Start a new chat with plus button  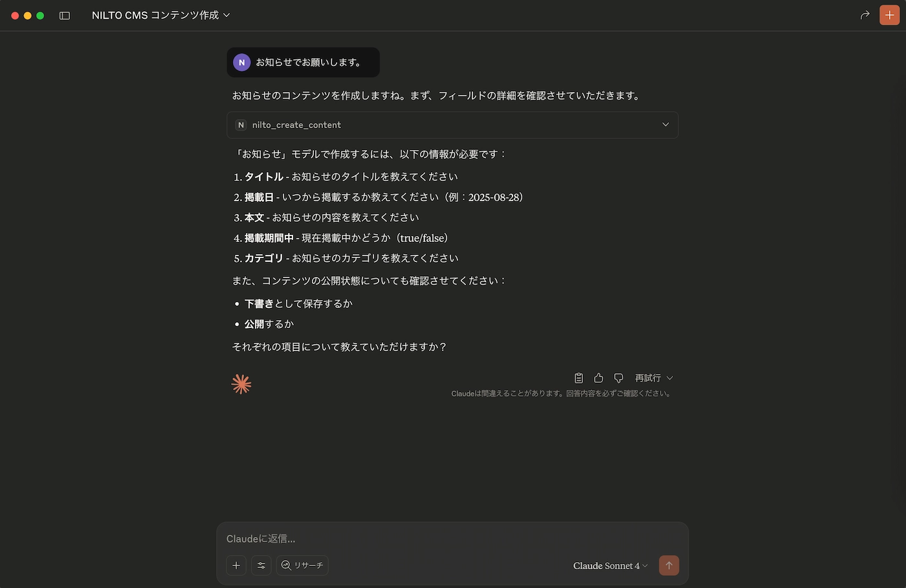click(x=890, y=15)
